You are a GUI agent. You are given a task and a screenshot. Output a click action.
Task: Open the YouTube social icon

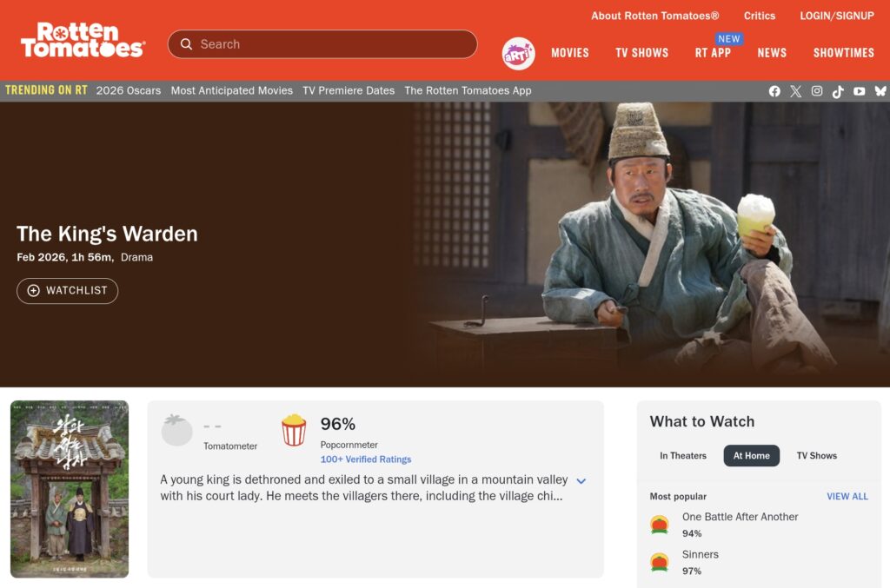click(859, 90)
